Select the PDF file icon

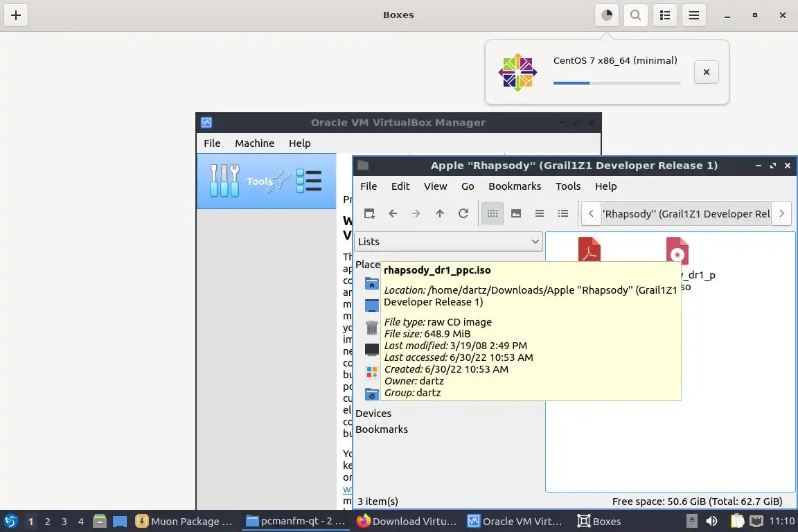(x=589, y=249)
